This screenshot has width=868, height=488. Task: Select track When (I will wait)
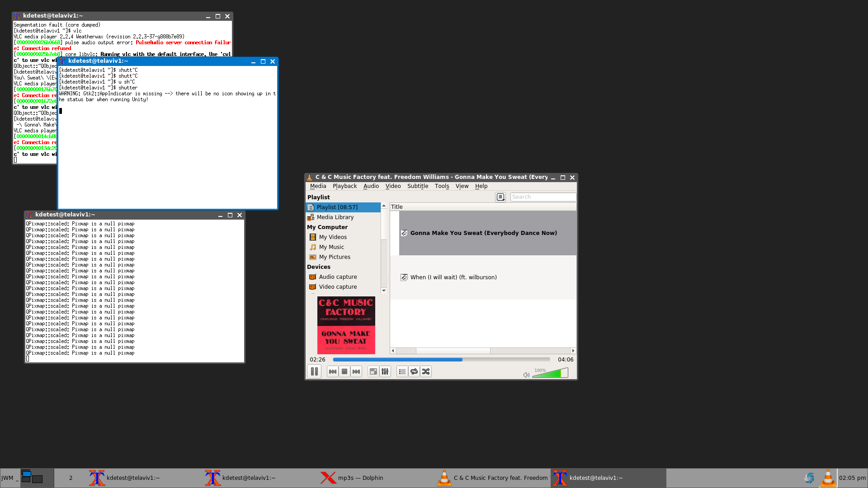click(488, 277)
